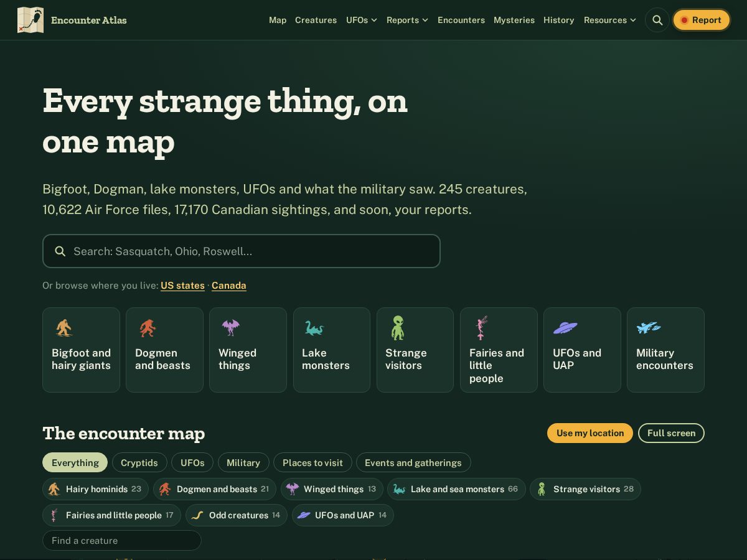Image resolution: width=747 pixels, height=560 pixels.
Task: Follow the Canada link
Action: click(229, 286)
